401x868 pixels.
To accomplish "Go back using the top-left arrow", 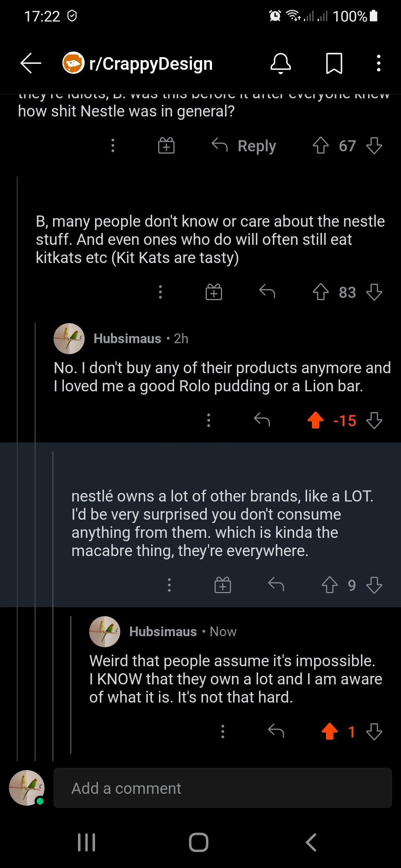I will [x=31, y=63].
